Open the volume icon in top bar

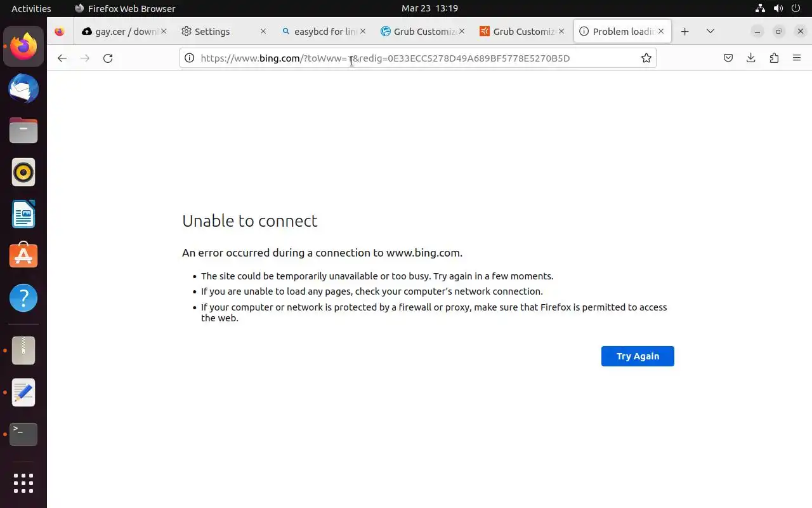pyautogui.click(x=778, y=8)
